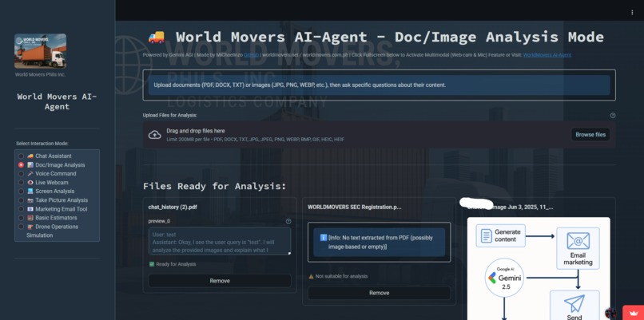Open the three-dot main menu

632,12
